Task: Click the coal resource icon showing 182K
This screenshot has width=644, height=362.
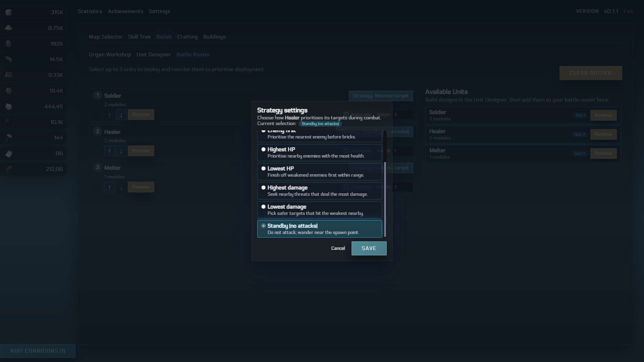Action: click(9, 44)
